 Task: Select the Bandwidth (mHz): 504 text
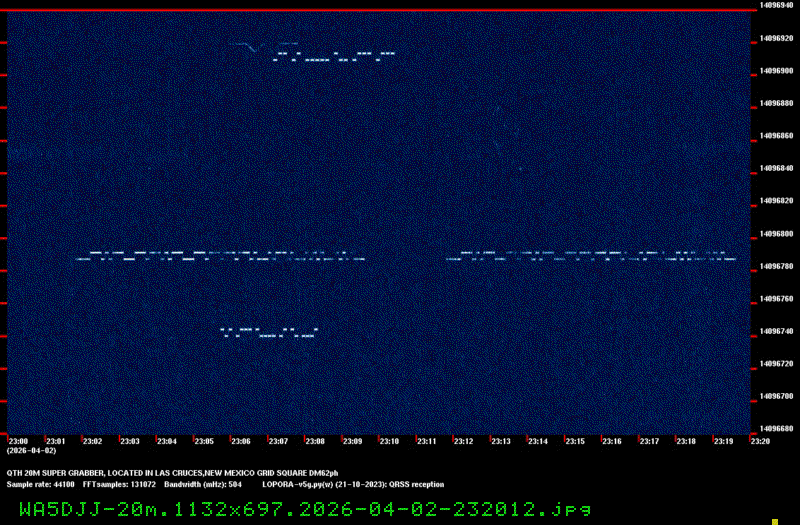[203, 485]
